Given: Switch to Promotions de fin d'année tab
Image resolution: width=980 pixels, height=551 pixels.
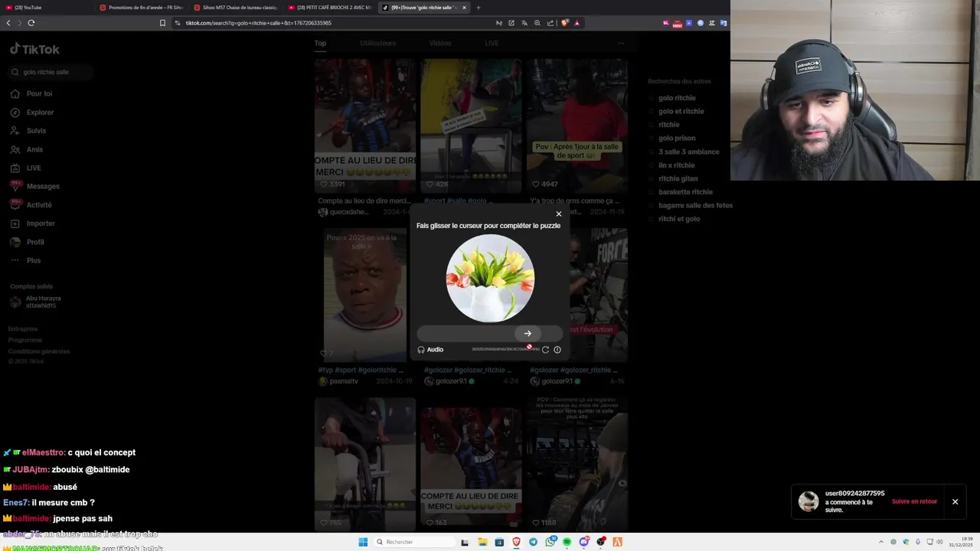Looking at the screenshot, I should click(x=142, y=8).
